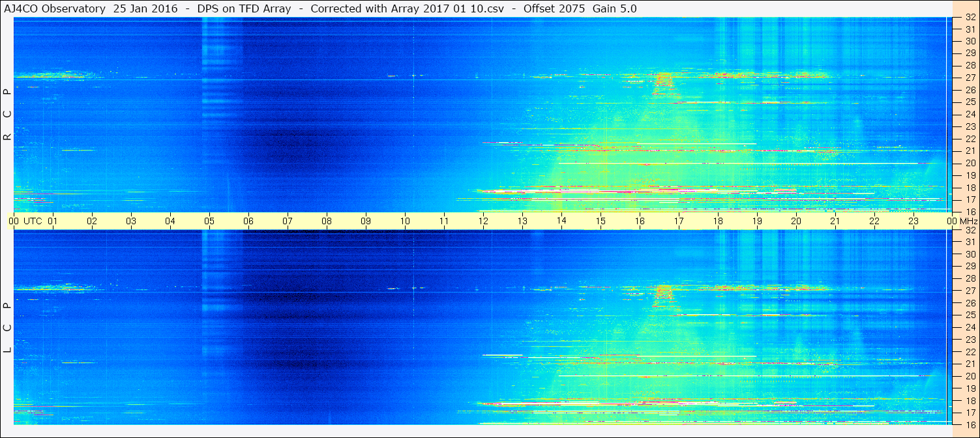The width and height of the screenshot is (980, 438).
Task: Click the 23 MHz label in RCP panel
Action: (x=970, y=126)
